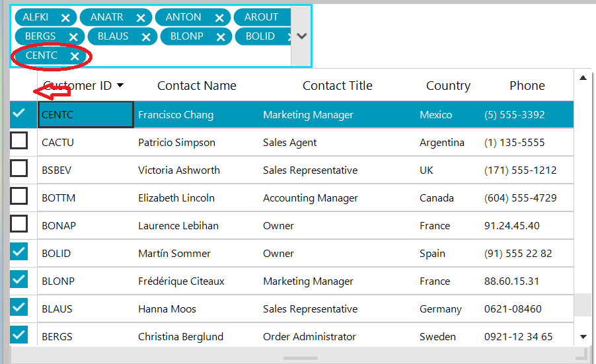Image resolution: width=596 pixels, height=364 pixels.
Task: Check the CACTU row checkbox
Action: pos(19,141)
